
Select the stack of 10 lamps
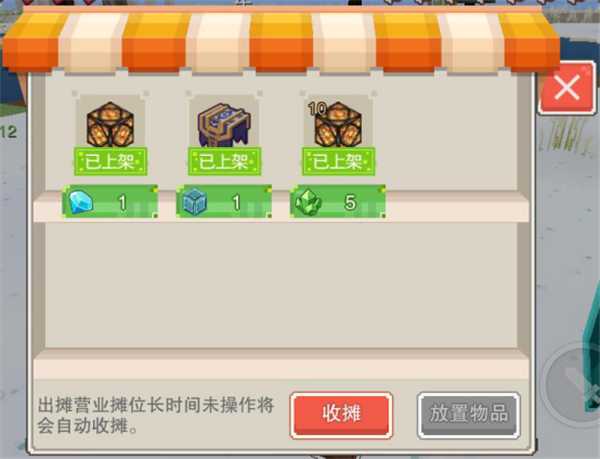coord(338,124)
